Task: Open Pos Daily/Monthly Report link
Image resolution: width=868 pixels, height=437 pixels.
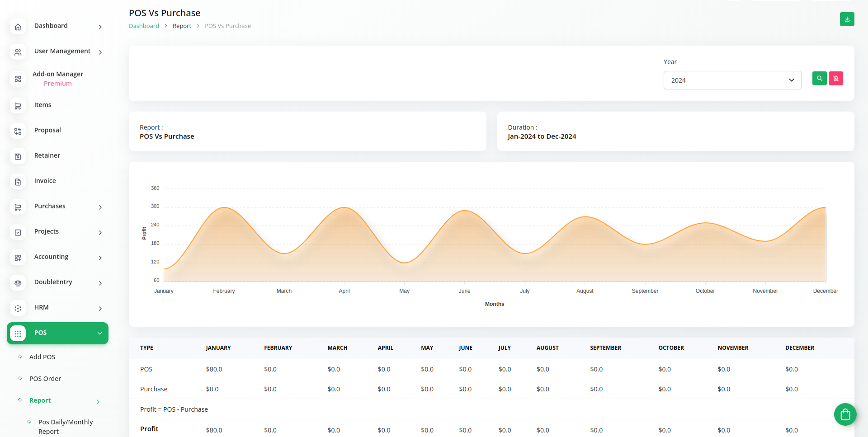Action: pyautogui.click(x=66, y=427)
